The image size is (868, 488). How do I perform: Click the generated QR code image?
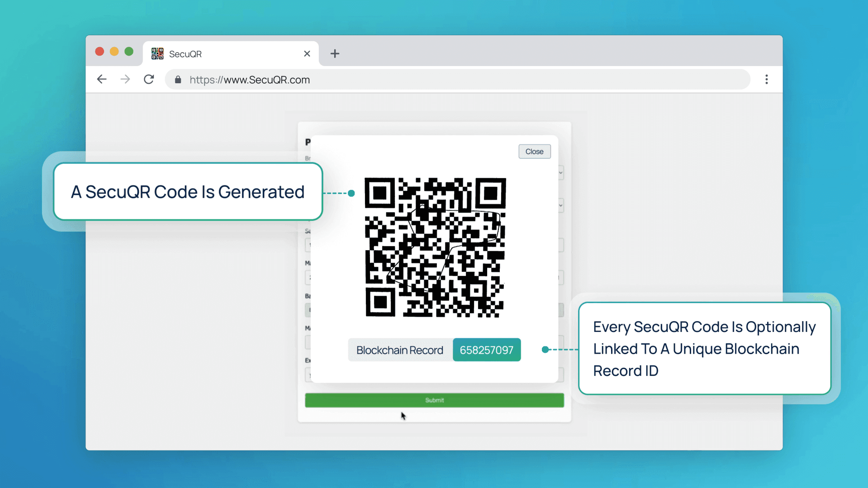pos(435,247)
